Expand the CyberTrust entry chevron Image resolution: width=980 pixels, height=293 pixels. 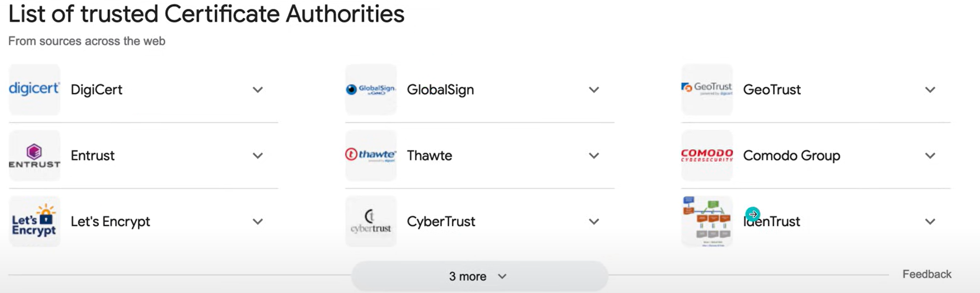click(x=594, y=222)
